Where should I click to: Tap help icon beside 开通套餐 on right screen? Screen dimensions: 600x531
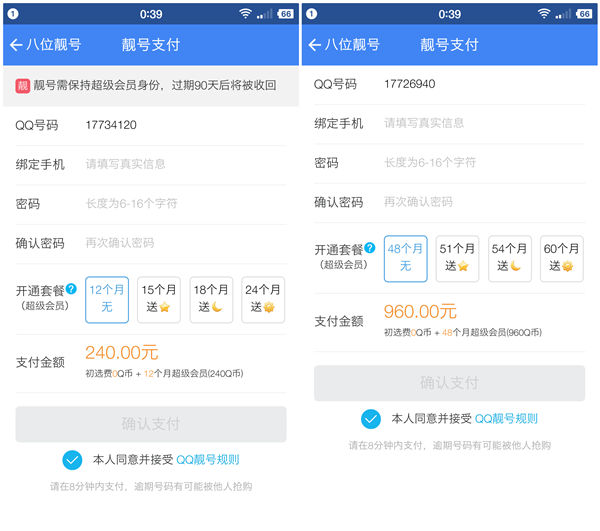pos(370,248)
